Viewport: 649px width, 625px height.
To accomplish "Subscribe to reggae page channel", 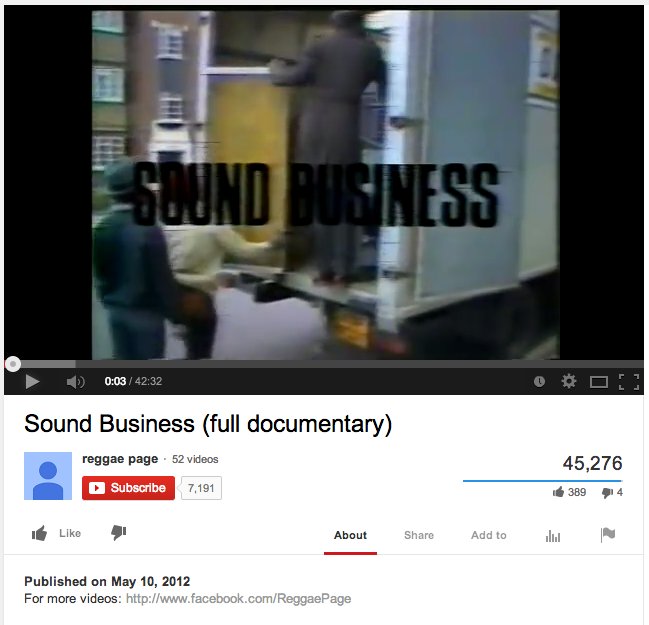I will 128,488.
